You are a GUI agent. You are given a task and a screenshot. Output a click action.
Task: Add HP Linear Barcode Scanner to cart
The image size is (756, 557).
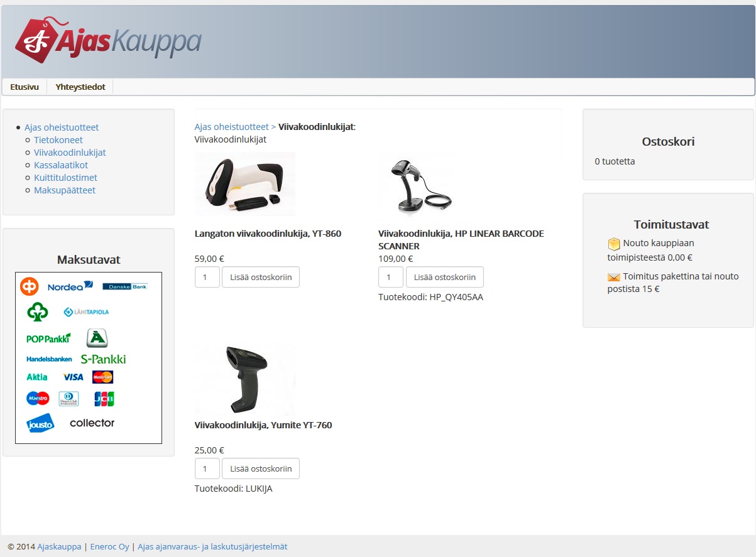pos(444,277)
